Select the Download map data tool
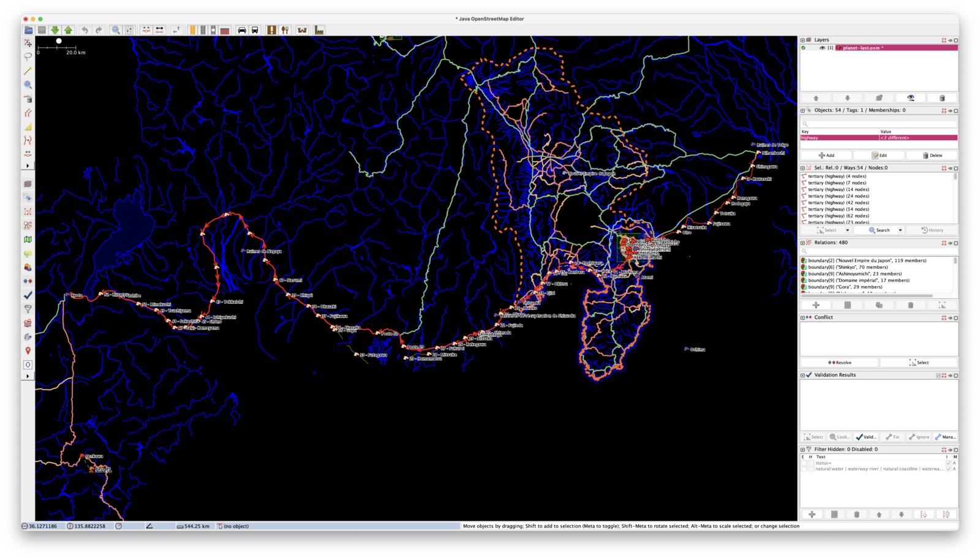This screenshot has height=558, width=980. (x=56, y=29)
